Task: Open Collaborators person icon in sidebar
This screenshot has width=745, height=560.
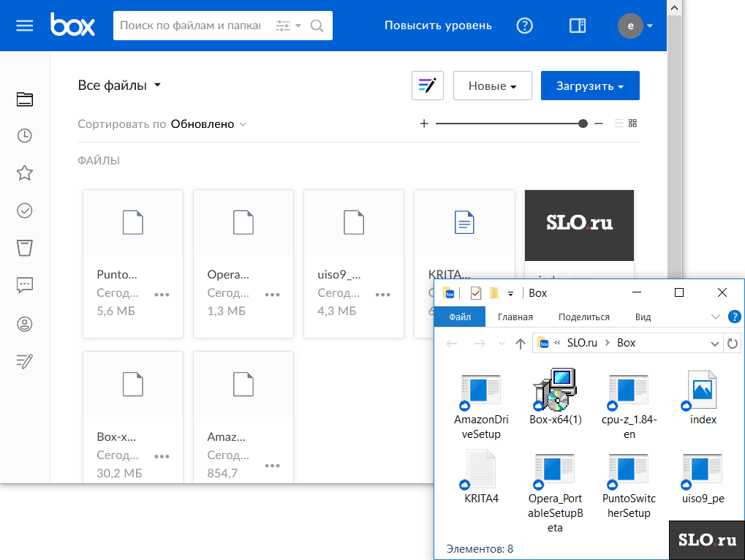Action: (x=25, y=325)
